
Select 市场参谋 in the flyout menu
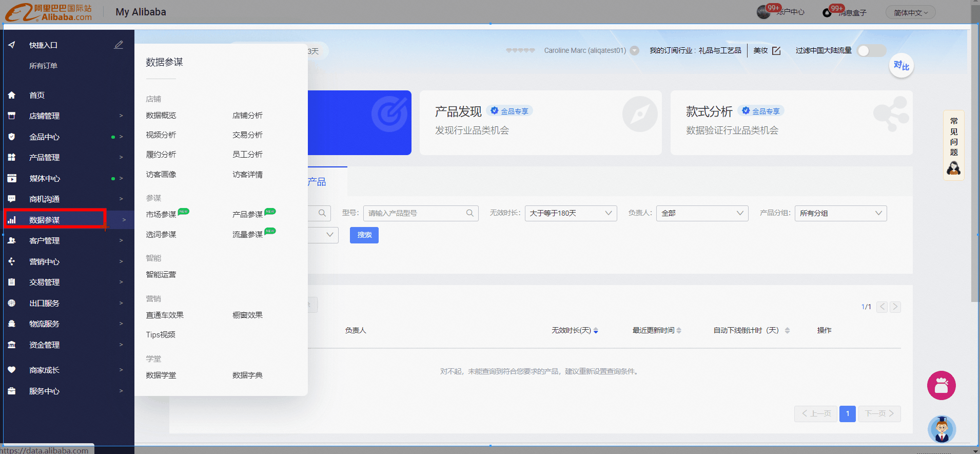tap(161, 214)
